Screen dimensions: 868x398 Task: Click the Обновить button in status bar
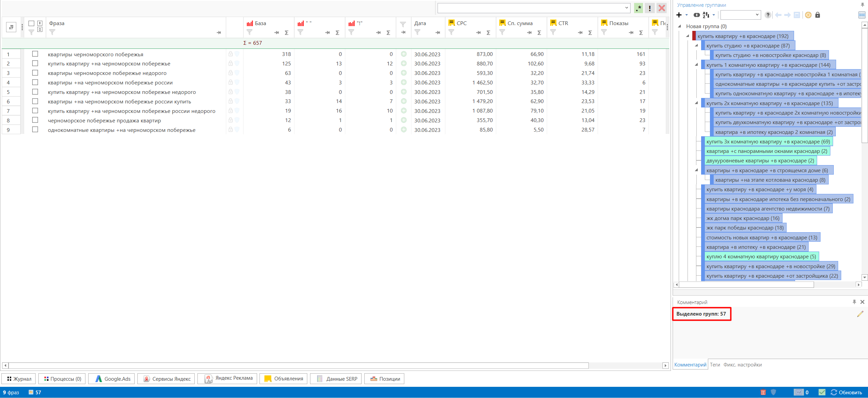point(847,392)
